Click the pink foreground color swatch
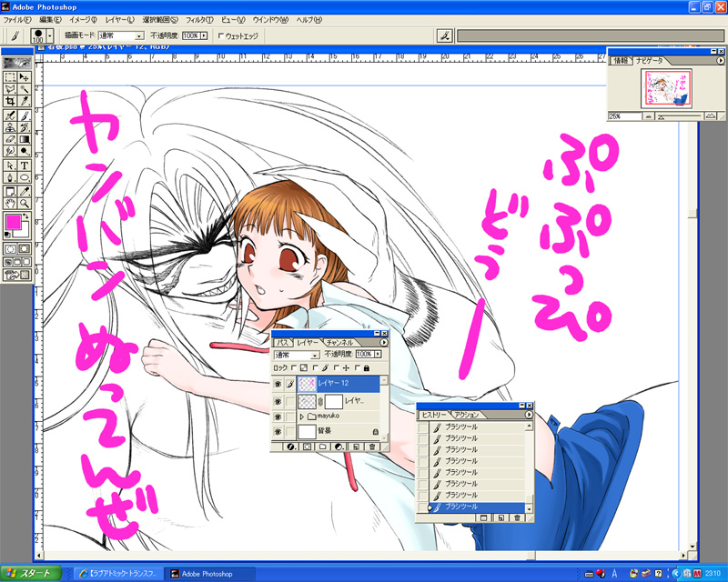This screenshot has height=582, width=728. pyautogui.click(x=14, y=222)
